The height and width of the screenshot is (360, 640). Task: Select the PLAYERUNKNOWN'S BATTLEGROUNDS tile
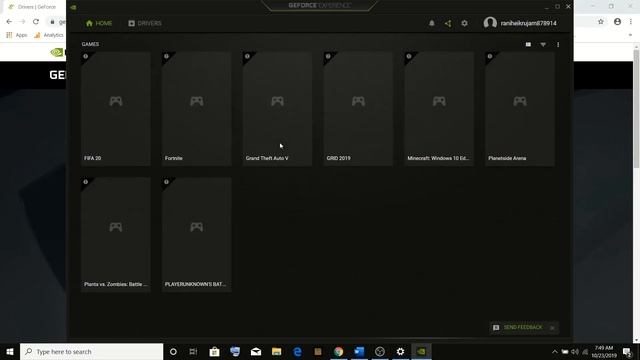pyautogui.click(x=196, y=234)
